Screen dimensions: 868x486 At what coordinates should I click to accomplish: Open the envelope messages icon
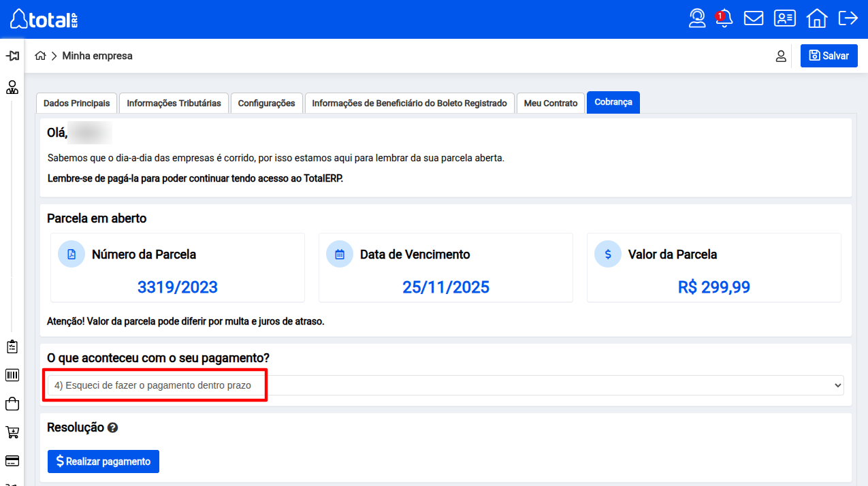point(754,18)
